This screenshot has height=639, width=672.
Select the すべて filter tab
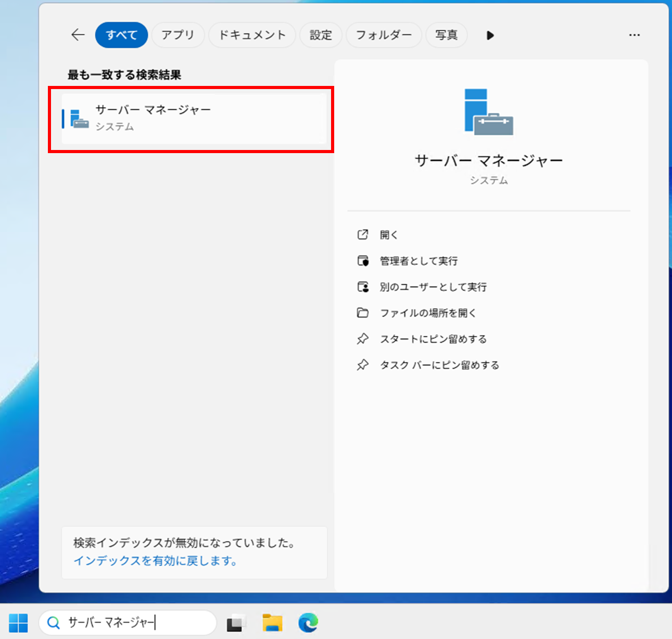coord(121,35)
